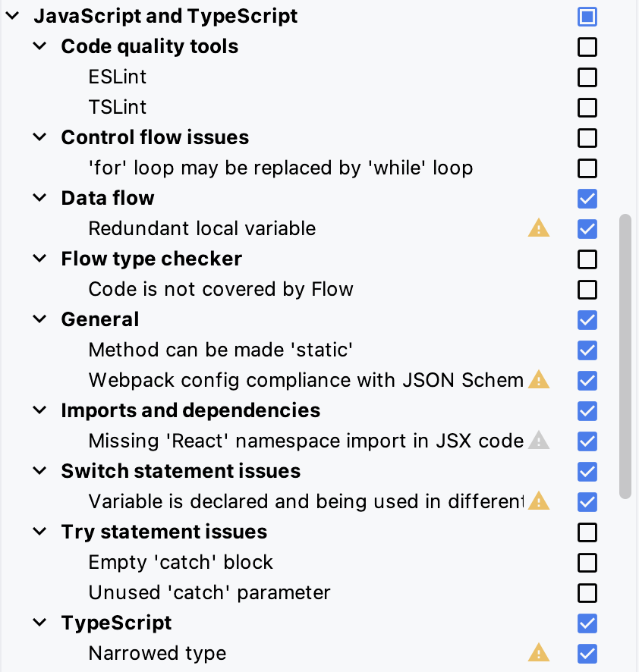Enable the TSLint inspection checkbox
The height and width of the screenshot is (672, 639).
pos(587,108)
